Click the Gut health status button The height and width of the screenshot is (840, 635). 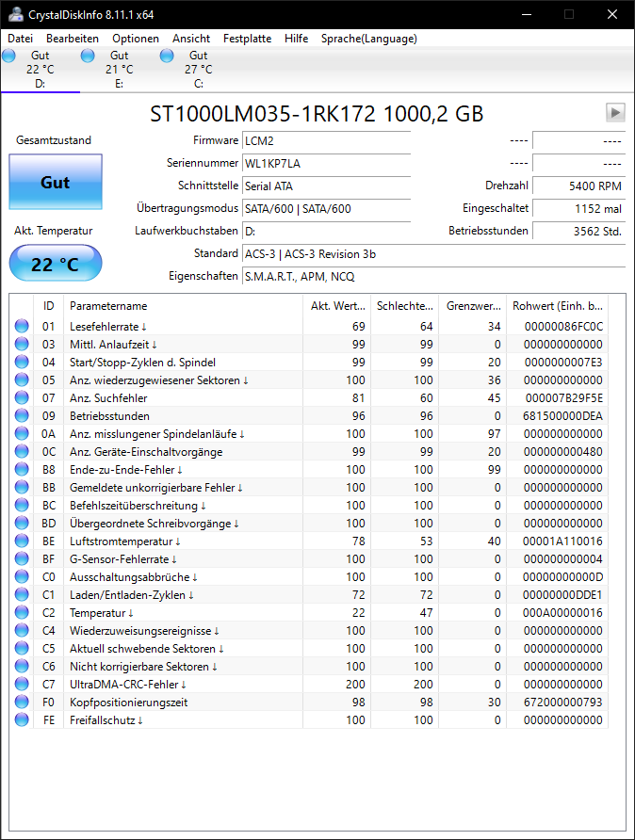(56, 182)
